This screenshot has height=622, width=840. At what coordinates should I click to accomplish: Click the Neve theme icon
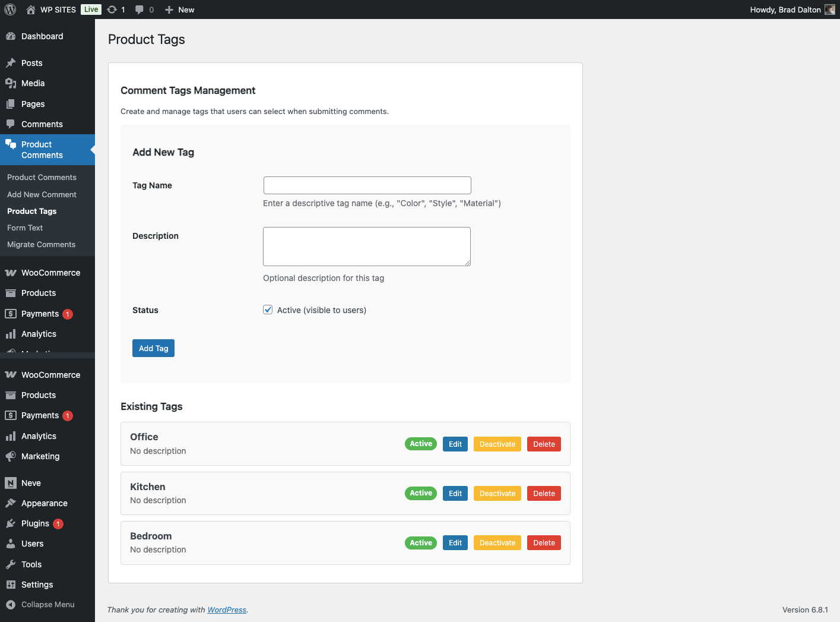(x=11, y=483)
